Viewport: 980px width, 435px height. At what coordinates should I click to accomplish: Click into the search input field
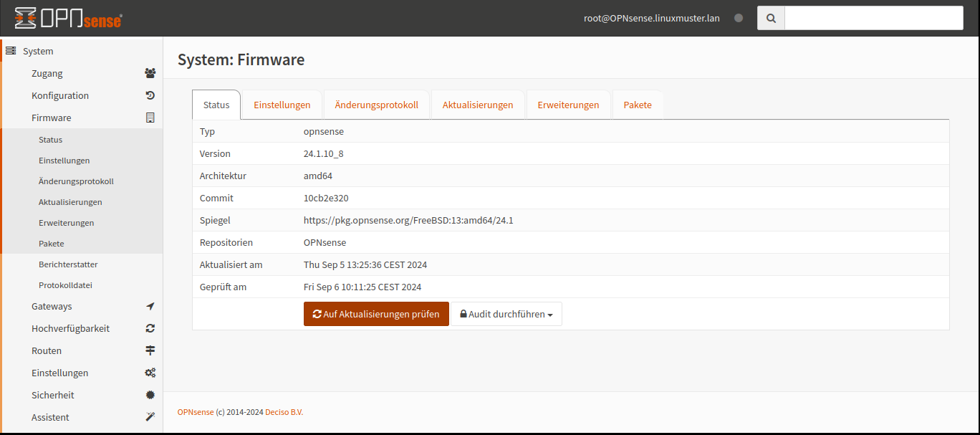[874, 19]
